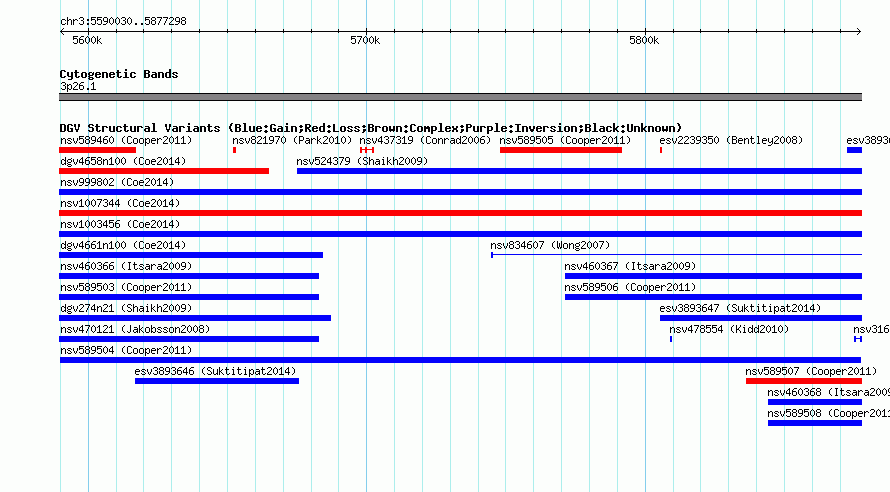
Task: Click the chr3:5590030..5877298 region label
Action: coord(123,22)
